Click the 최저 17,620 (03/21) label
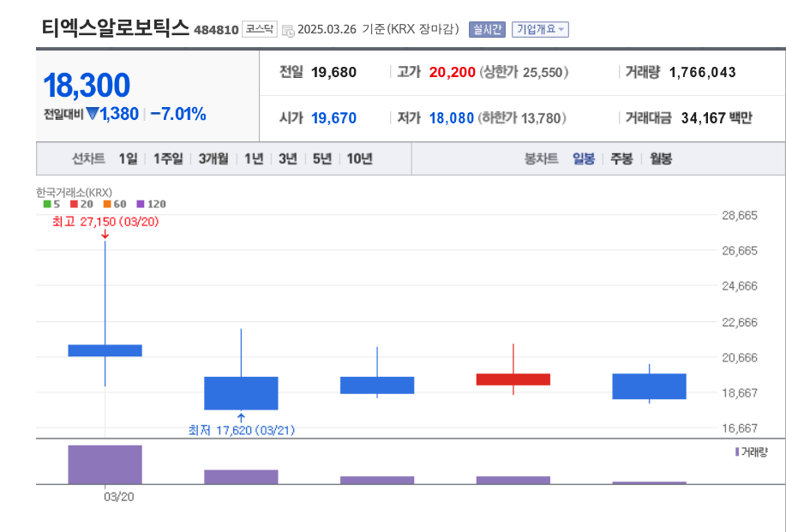Screen dimensions: 786x532 tap(241, 430)
